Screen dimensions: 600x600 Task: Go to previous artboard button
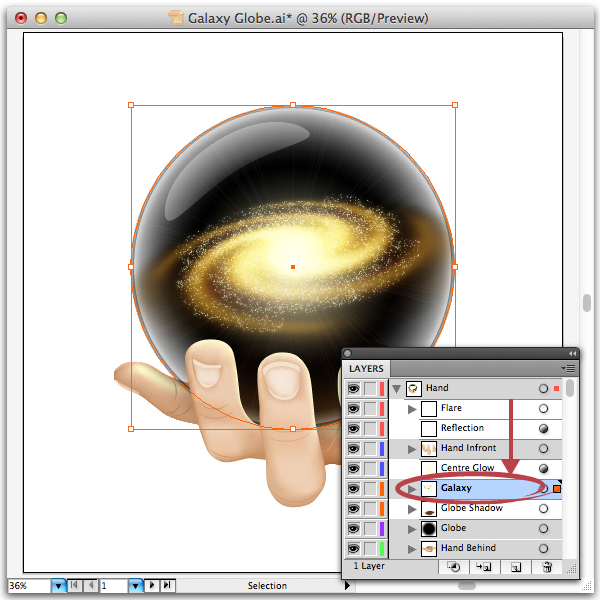pos(90,585)
